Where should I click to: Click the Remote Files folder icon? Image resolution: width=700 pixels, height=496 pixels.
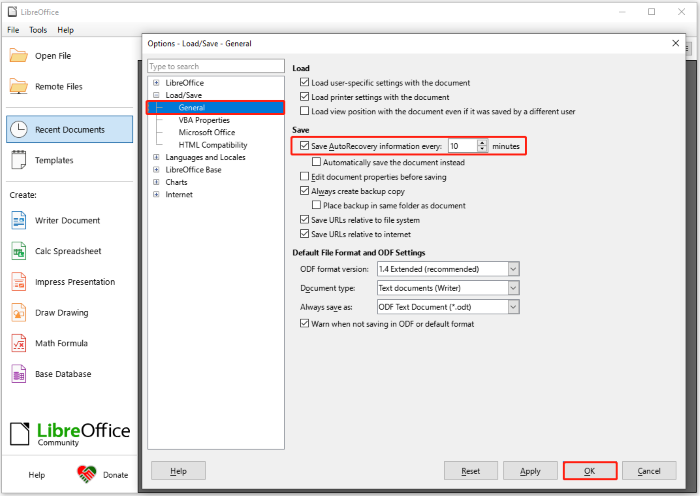tap(19, 86)
